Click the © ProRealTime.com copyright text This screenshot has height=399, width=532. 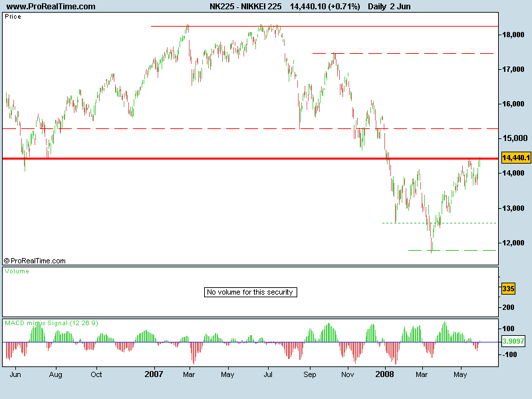(35, 261)
